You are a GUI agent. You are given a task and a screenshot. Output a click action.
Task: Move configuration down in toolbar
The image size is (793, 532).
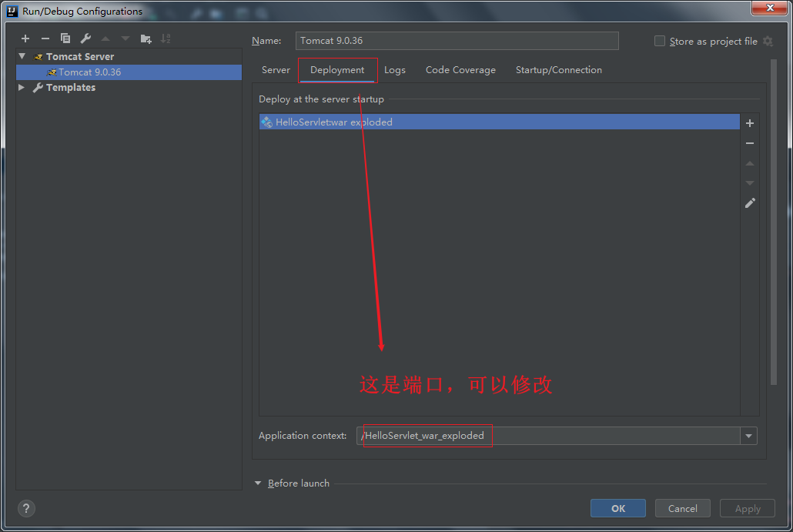125,38
